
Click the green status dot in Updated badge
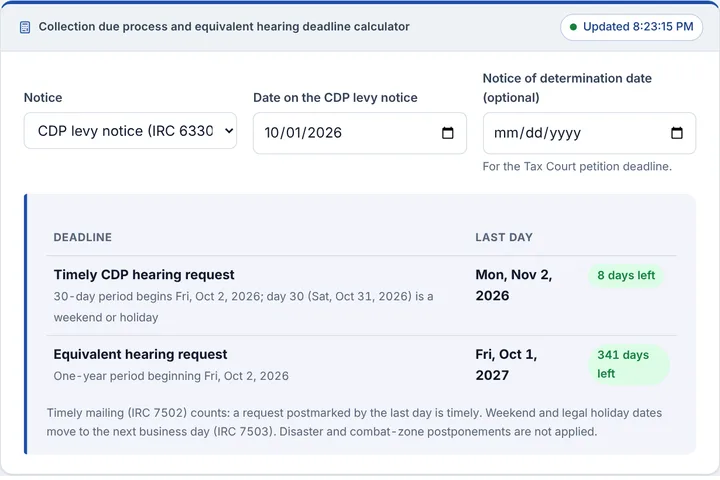573,27
